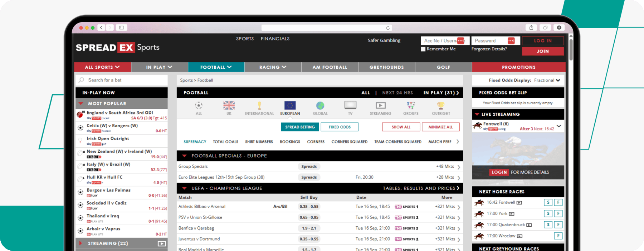Open the Forgotten Details link

click(x=489, y=49)
